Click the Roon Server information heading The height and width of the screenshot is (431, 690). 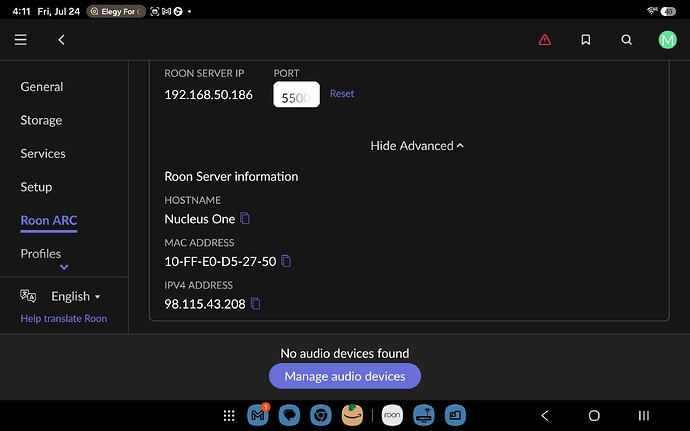pos(231,177)
